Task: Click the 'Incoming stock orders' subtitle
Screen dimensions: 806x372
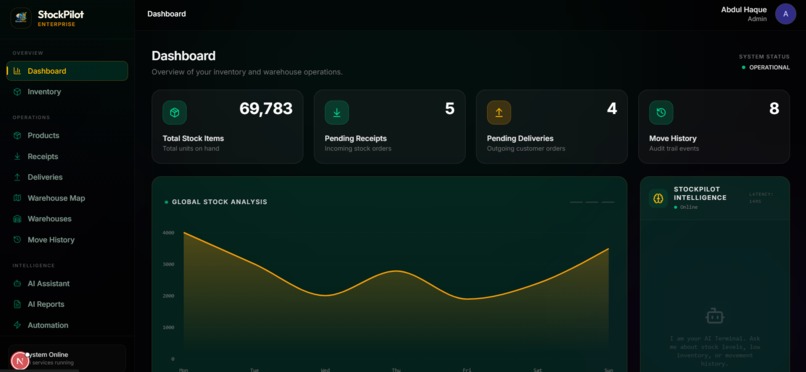Action: pyautogui.click(x=358, y=148)
